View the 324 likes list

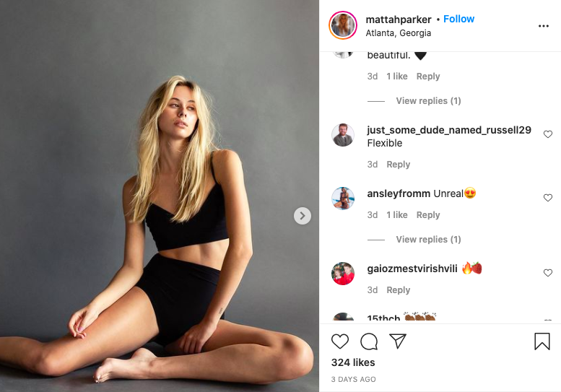(x=353, y=362)
